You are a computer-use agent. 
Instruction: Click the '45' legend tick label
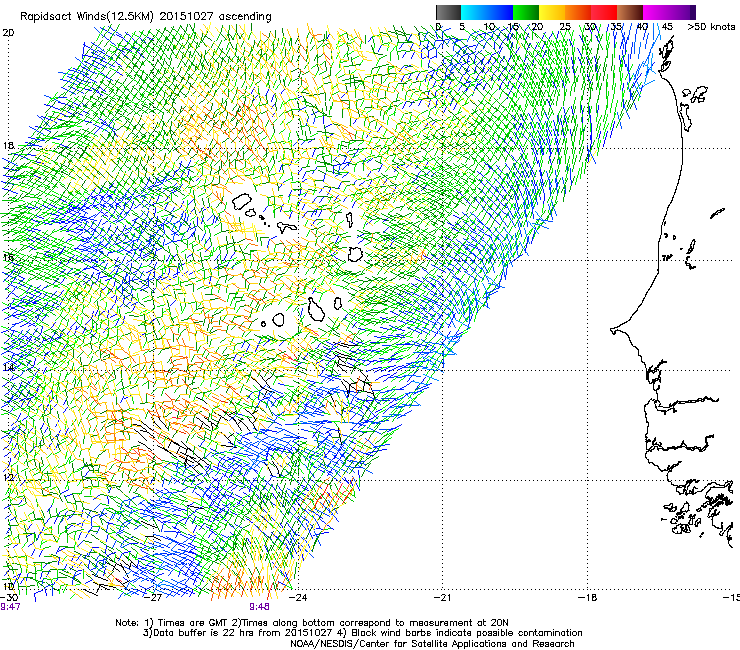667,27
